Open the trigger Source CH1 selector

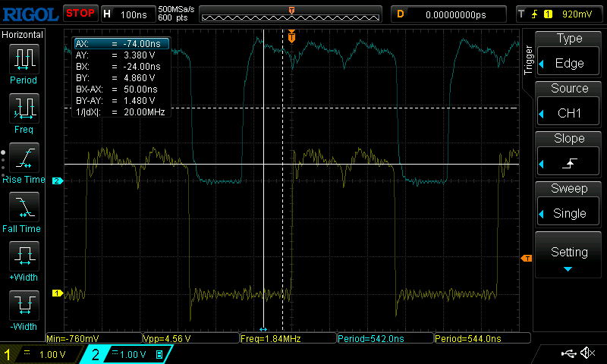click(570, 105)
